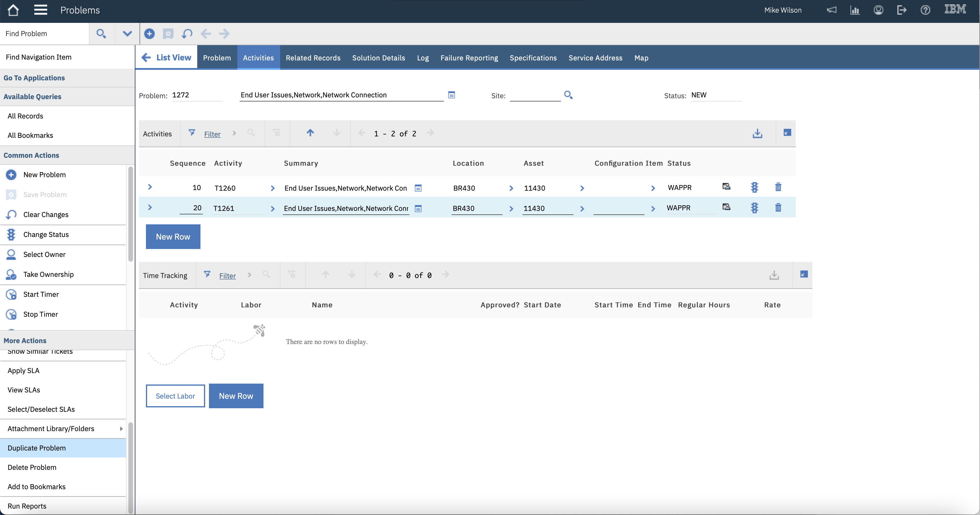This screenshot has width=980, height=515.
Task: Click the Bulletins megaphone icon
Action: 832,10
